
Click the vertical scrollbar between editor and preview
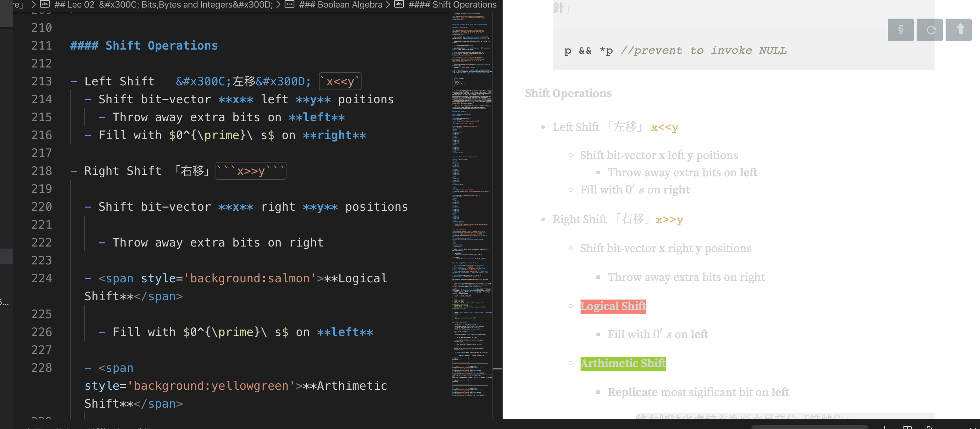pos(498,369)
